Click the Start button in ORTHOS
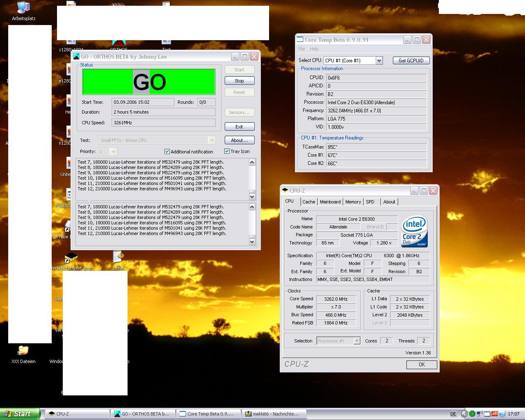The width and height of the screenshot is (525, 420). [x=240, y=70]
